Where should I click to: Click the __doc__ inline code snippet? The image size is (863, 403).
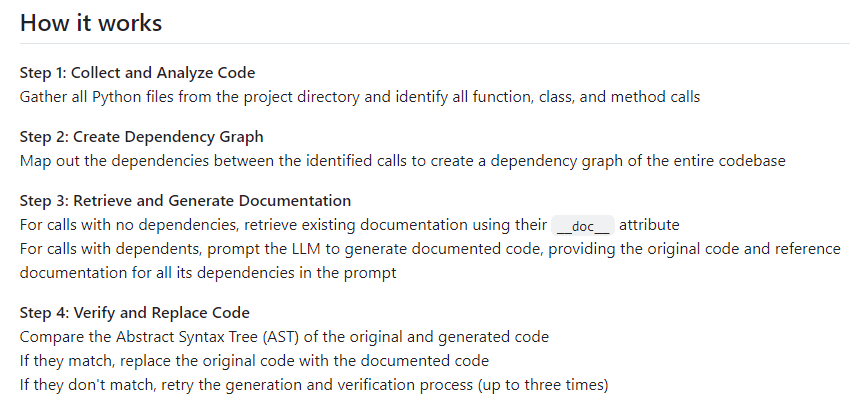[582, 225]
